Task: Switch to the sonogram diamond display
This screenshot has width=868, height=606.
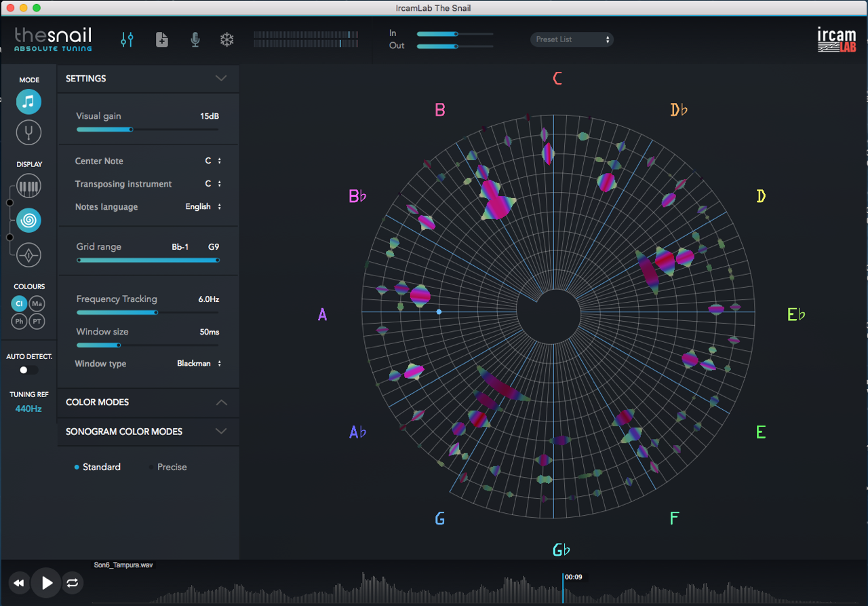Action: pos(28,256)
